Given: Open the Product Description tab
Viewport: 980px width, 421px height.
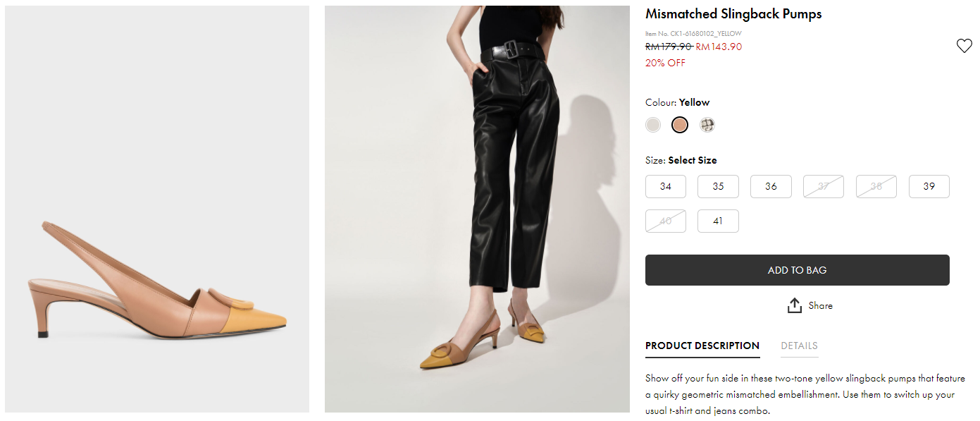Looking at the screenshot, I should [702, 346].
